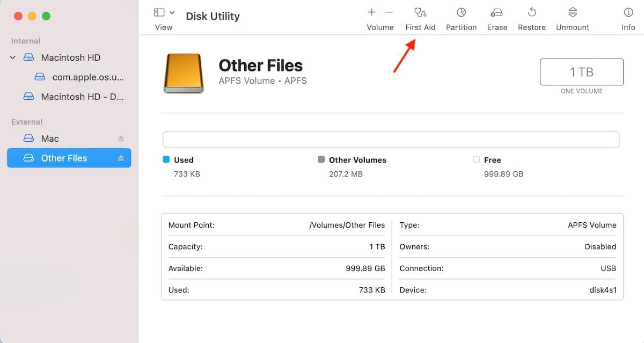Add a volume with the plus icon
Screen dimensions: 644x343
click(x=371, y=12)
